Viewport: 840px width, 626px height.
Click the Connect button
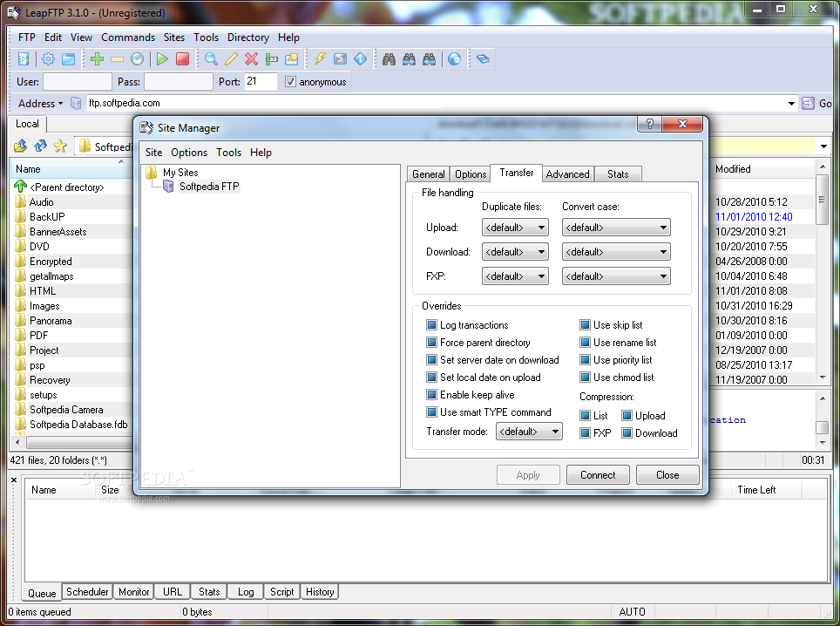point(598,475)
